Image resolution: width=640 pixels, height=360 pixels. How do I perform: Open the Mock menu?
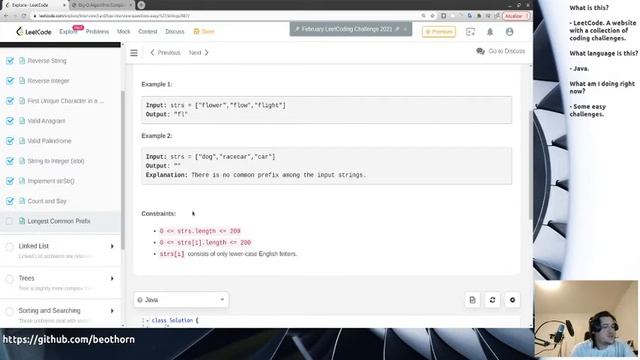click(123, 31)
